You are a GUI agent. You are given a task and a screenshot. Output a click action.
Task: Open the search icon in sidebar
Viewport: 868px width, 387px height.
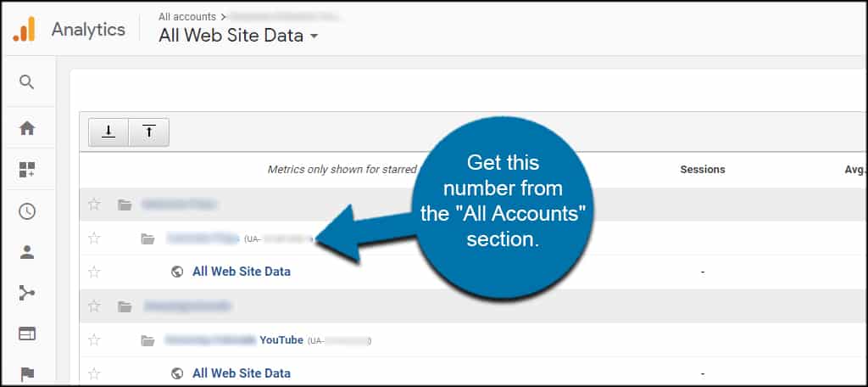(x=26, y=82)
